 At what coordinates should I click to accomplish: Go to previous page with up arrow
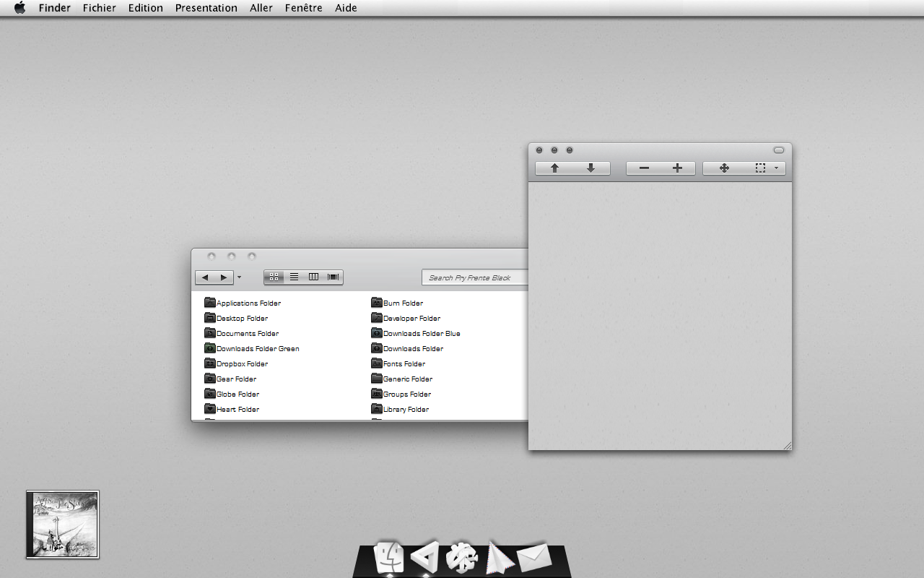click(554, 168)
